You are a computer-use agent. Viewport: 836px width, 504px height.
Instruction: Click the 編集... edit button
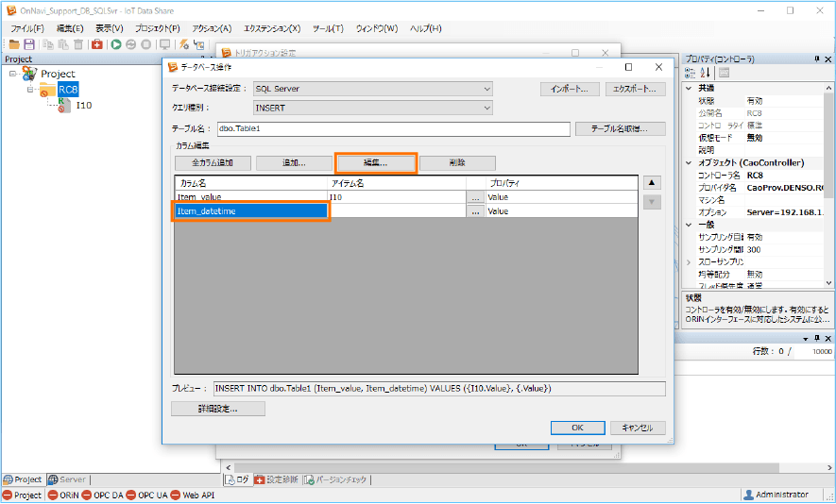(376, 163)
